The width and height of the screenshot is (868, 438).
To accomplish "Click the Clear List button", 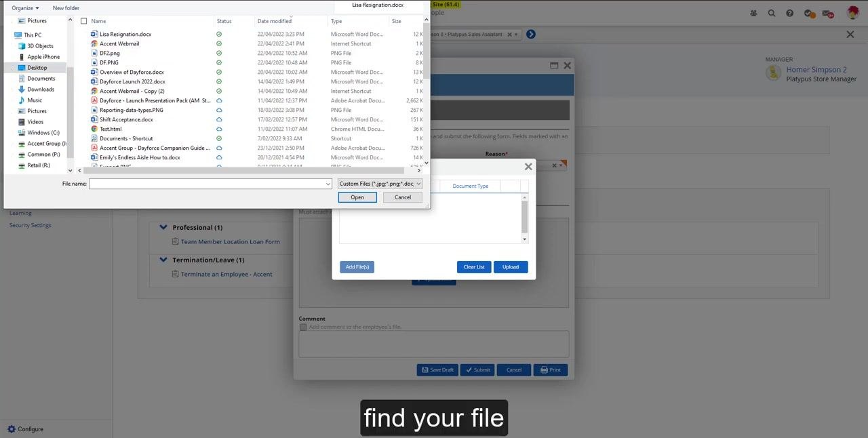I will [474, 267].
